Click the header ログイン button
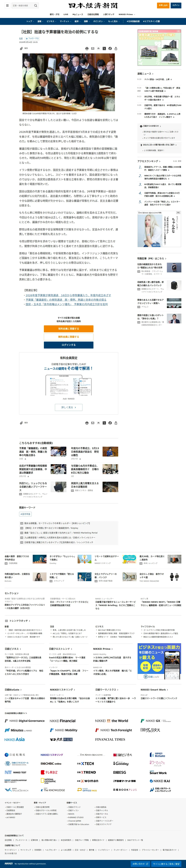This screenshot has height=868, width=186. click(176, 5)
